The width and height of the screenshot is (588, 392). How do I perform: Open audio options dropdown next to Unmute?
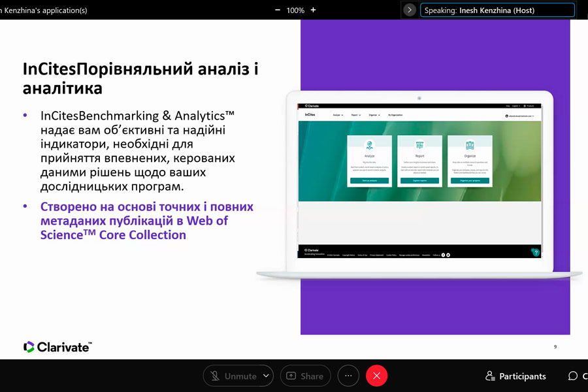(x=266, y=376)
